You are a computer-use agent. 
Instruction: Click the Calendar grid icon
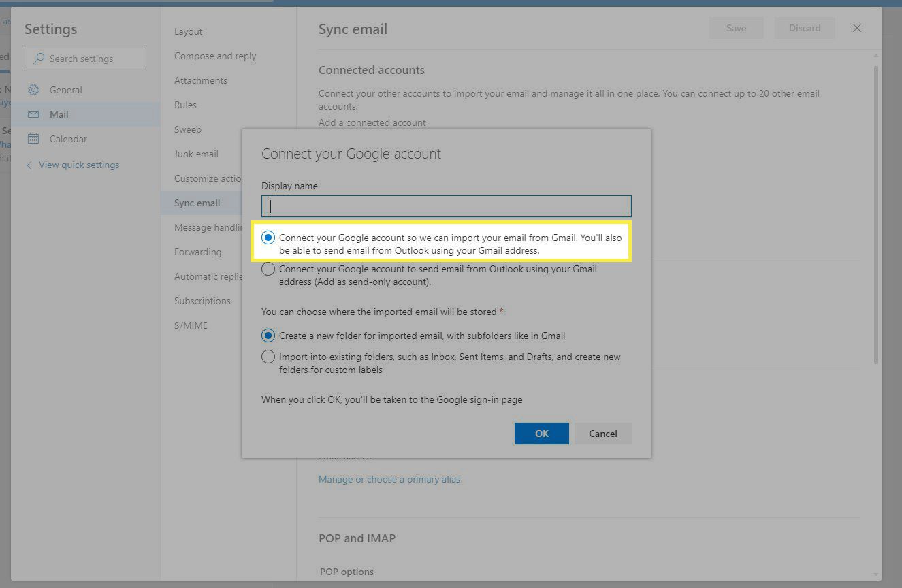[x=33, y=139]
